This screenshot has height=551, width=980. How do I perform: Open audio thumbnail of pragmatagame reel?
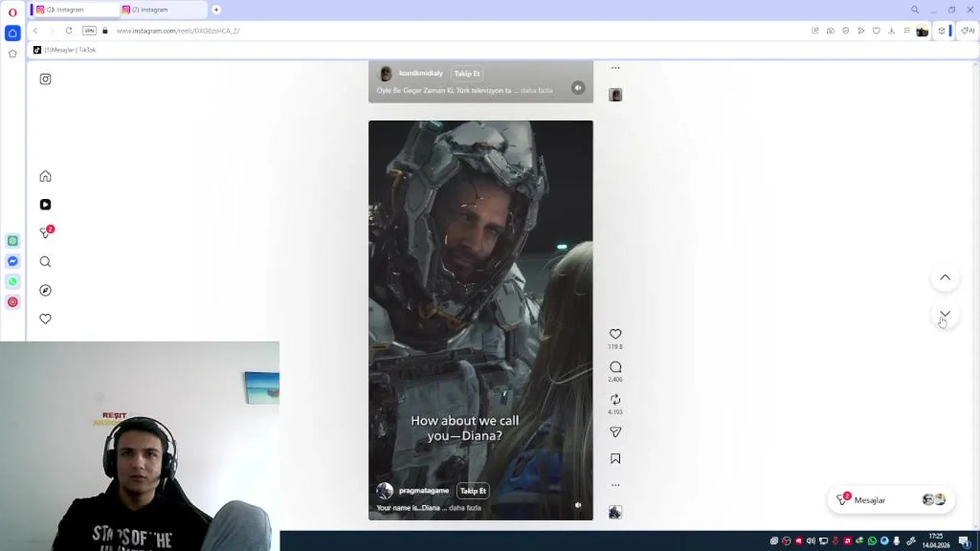click(615, 512)
